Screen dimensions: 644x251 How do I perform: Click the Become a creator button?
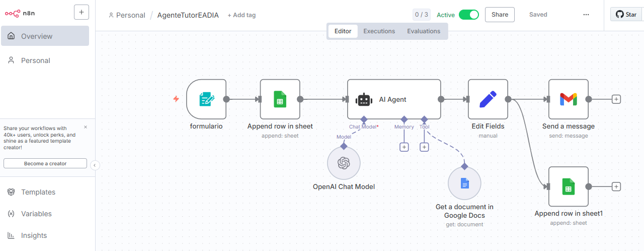pos(45,164)
